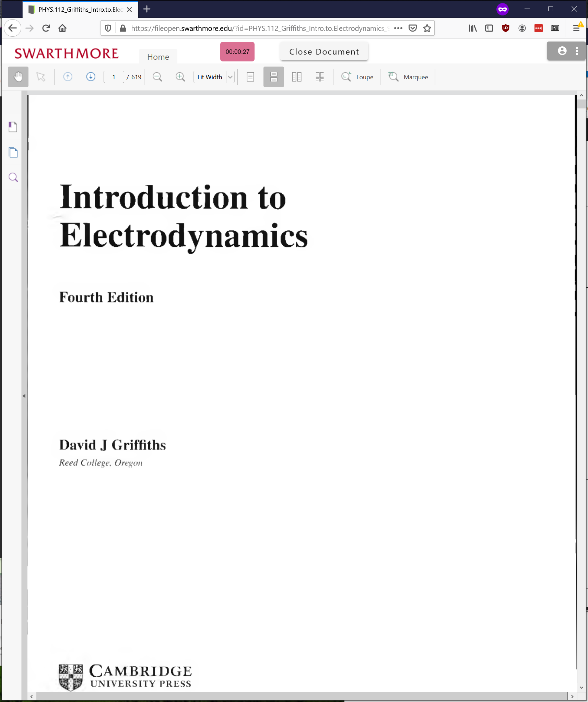This screenshot has width=588, height=702.
Task: Open the bookmarks sidebar panel
Action: point(13,127)
